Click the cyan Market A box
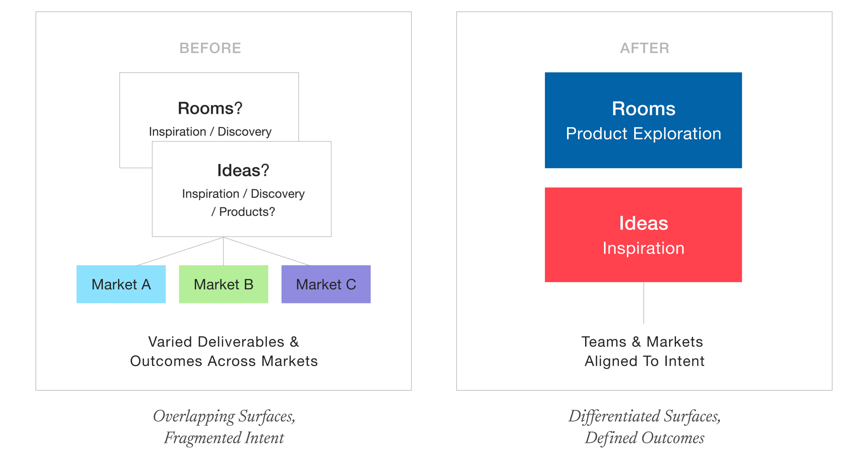 click(121, 284)
